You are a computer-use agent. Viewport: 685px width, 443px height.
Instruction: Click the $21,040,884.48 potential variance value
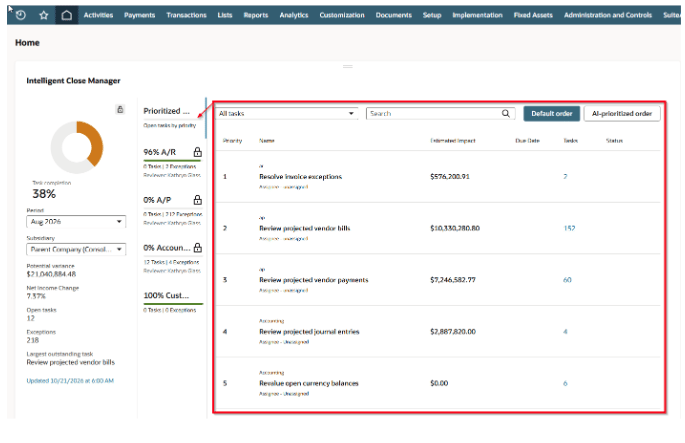click(x=51, y=274)
